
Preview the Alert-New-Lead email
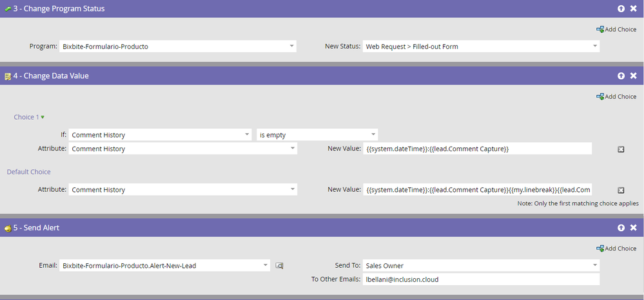point(279,266)
